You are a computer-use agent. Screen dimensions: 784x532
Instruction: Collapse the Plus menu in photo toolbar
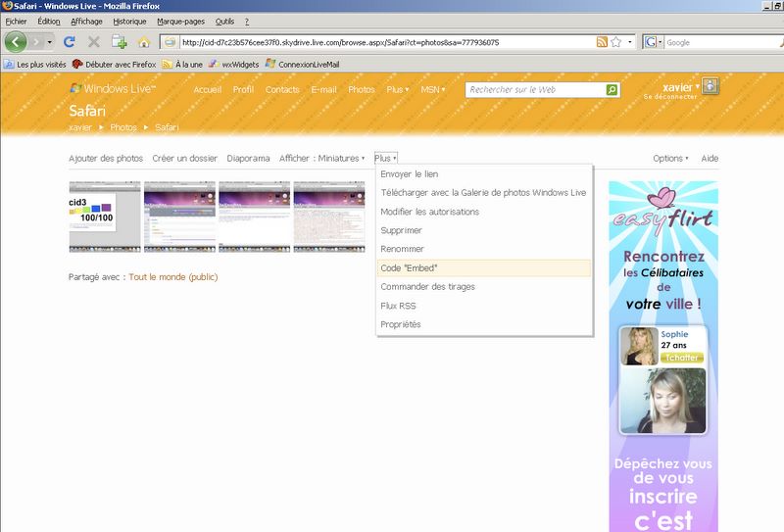pyautogui.click(x=385, y=158)
